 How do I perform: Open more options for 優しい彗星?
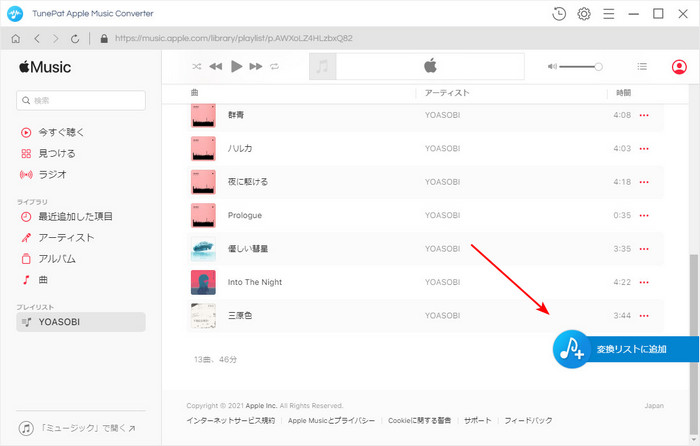click(644, 249)
